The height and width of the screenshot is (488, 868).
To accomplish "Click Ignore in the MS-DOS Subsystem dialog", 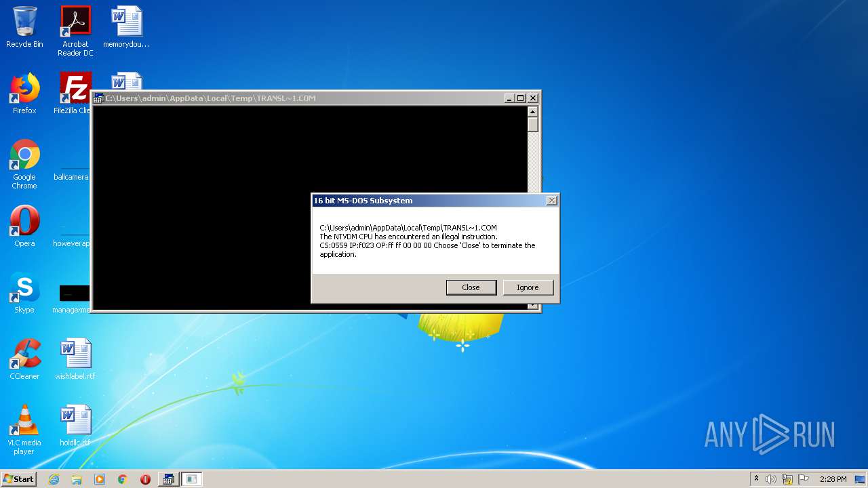I will tap(528, 287).
